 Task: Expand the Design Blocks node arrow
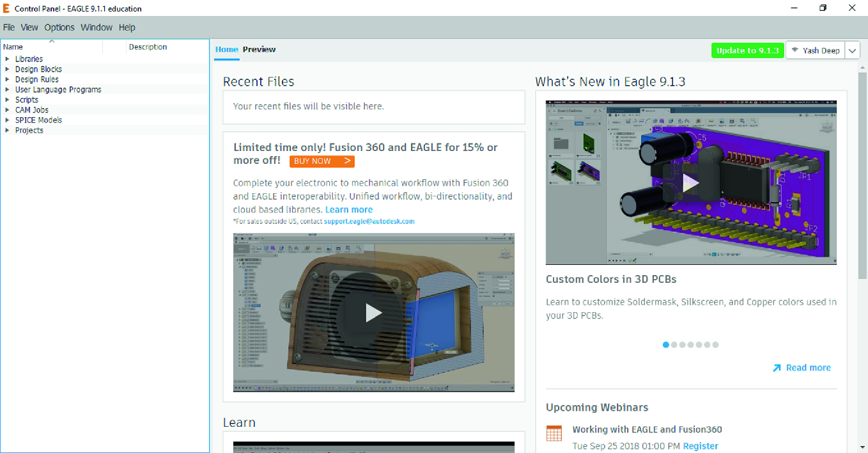[7, 69]
